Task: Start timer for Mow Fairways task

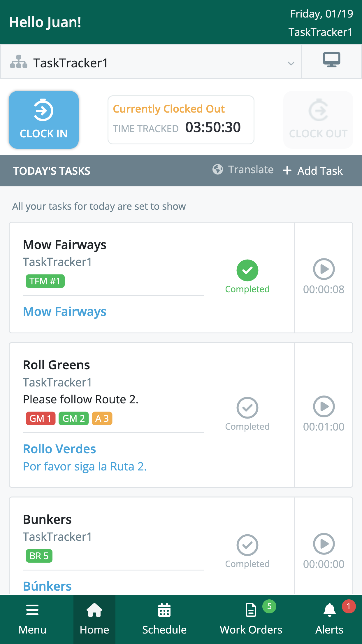Action: click(324, 269)
